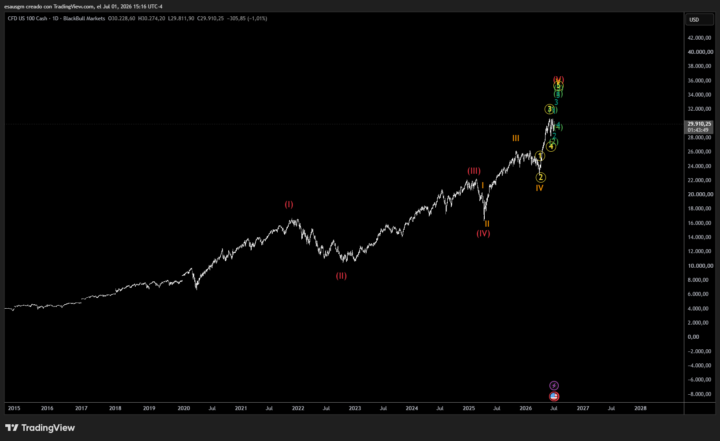Click the red (III) wave label

click(474, 171)
